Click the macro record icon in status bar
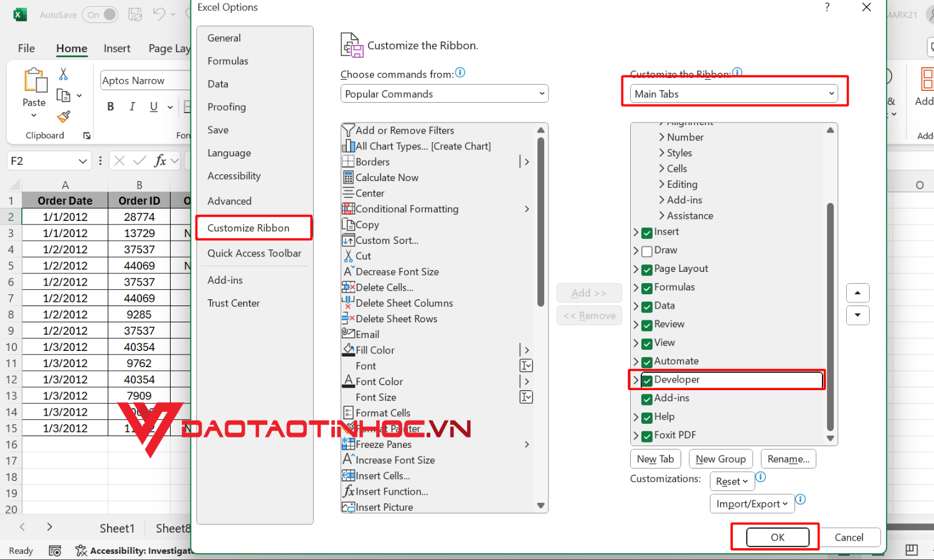The height and width of the screenshot is (560, 934). pyautogui.click(x=55, y=551)
